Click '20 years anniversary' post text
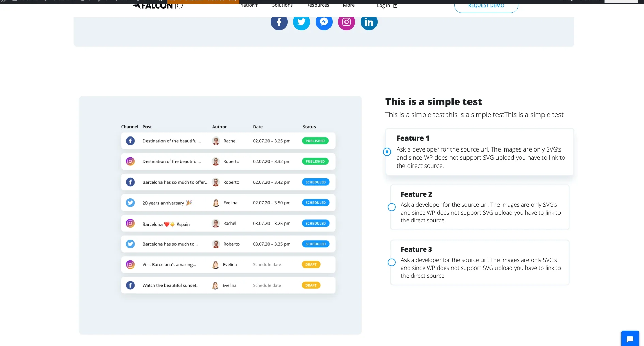Viewport: 644px width, 346px height. coord(163,203)
